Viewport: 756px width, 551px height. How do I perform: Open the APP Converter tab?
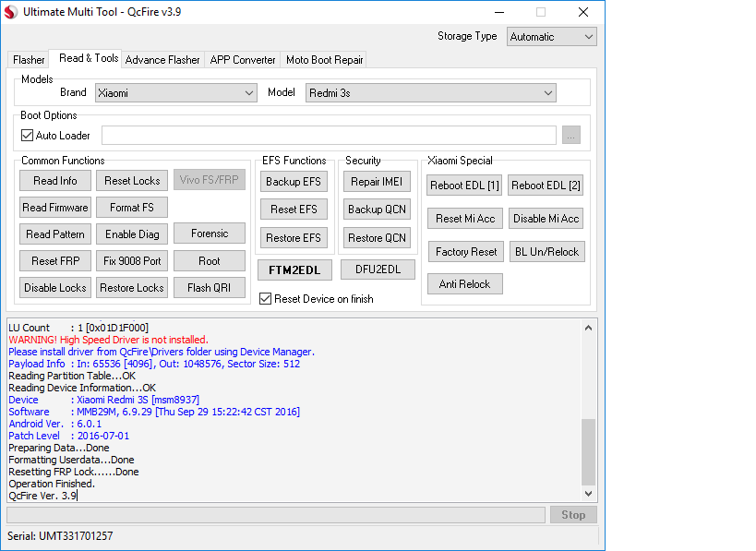(x=243, y=60)
